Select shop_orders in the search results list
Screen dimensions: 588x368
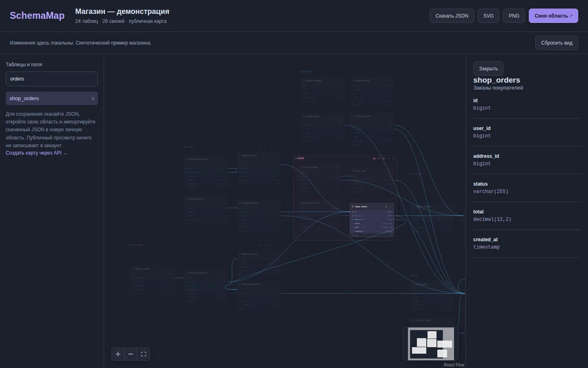pyautogui.click(x=52, y=99)
